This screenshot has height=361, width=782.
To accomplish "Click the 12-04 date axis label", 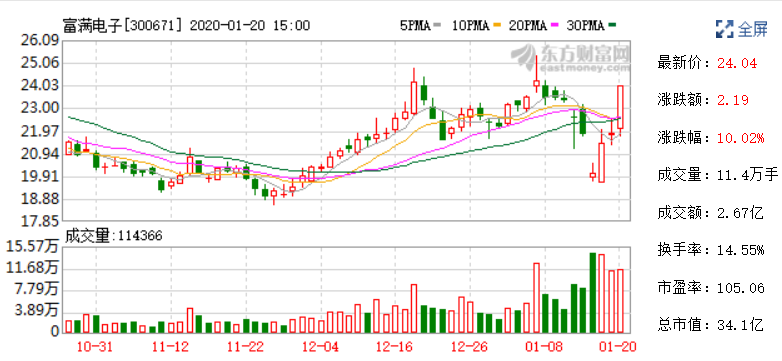I will tap(320, 346).
